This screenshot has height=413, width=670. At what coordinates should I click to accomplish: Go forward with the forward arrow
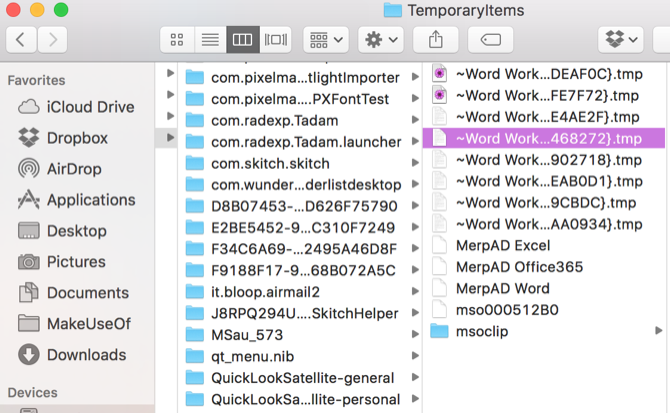click(53, 40)
